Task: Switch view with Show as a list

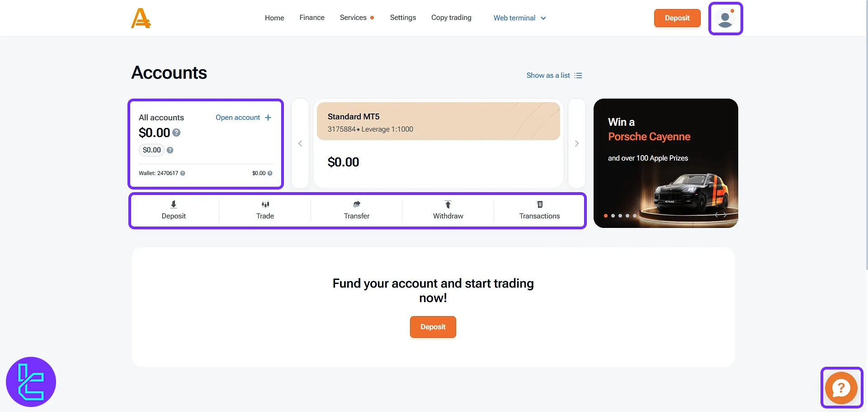Action: click(554, 76)
